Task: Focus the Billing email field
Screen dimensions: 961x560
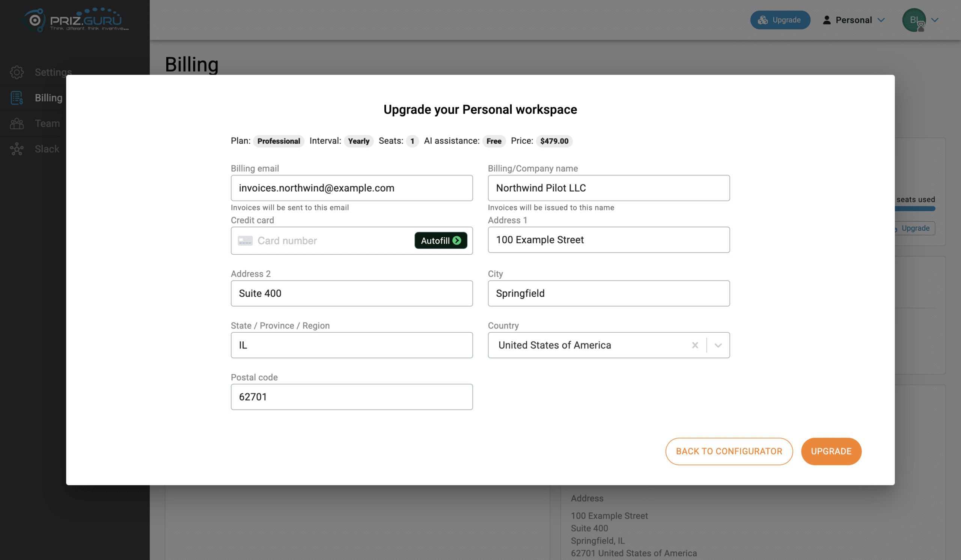Action: (x=352, y=188)
